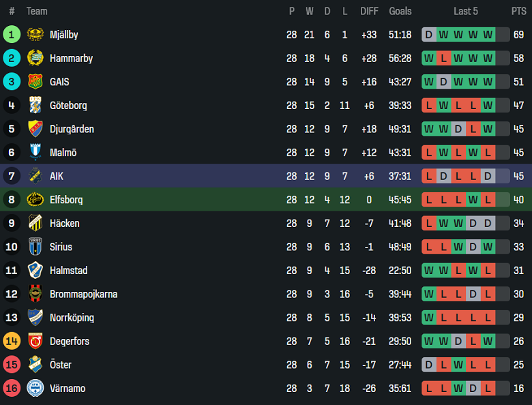Screen dimensions: 532x405
Task: Click the Hammarby team logo
Action: [x=35, y=59]
